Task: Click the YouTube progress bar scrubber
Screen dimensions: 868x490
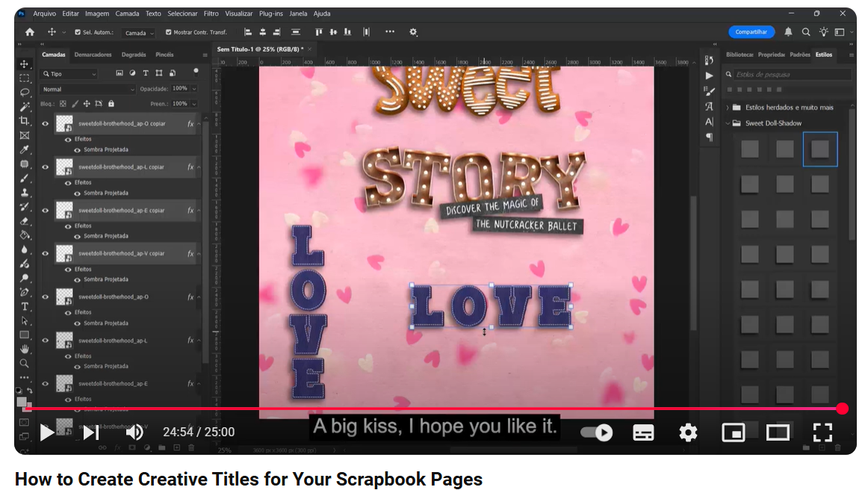Action: click(842, 409)
